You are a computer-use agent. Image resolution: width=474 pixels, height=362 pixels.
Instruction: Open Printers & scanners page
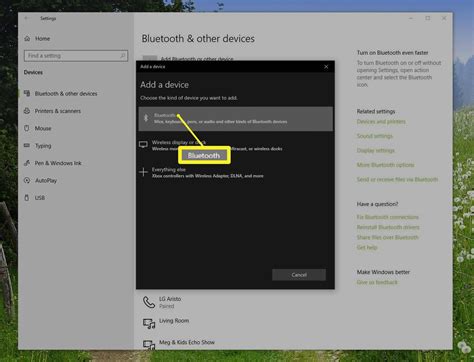(58, 111)
